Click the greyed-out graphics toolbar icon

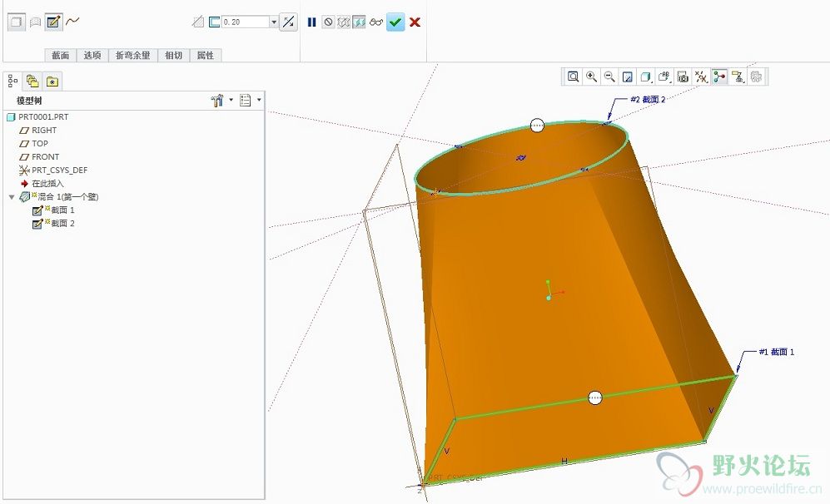click(x=757, y=77)
